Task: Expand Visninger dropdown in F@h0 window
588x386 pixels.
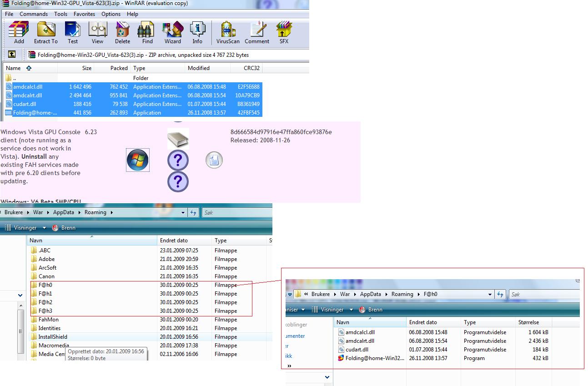Action: pos(351,310)
